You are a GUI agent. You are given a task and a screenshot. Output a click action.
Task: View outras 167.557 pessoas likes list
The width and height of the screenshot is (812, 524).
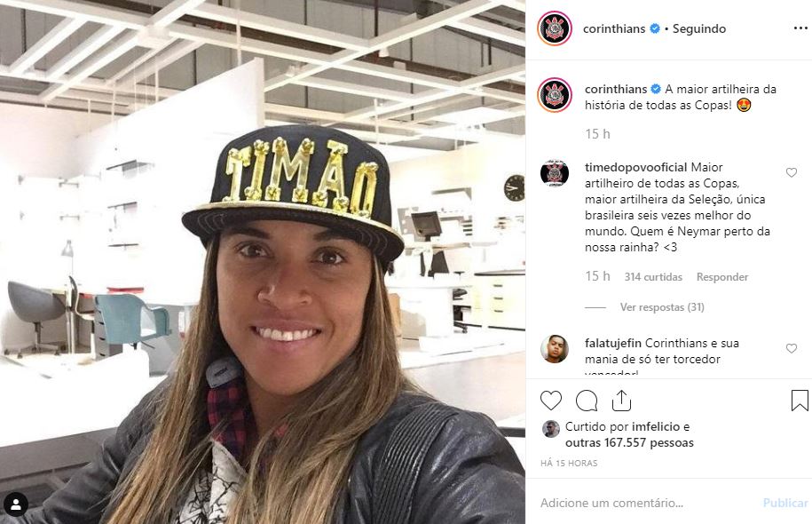tap(629, 442)
